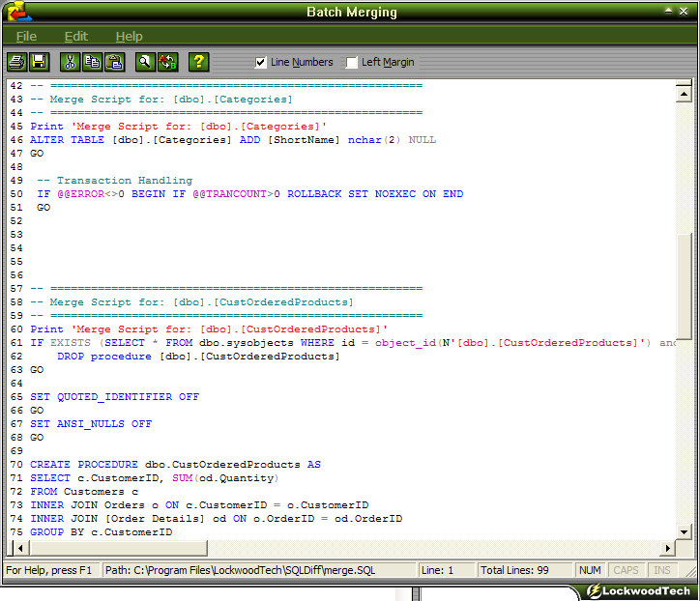Click the Print toolbar icon

pos(17,62)
